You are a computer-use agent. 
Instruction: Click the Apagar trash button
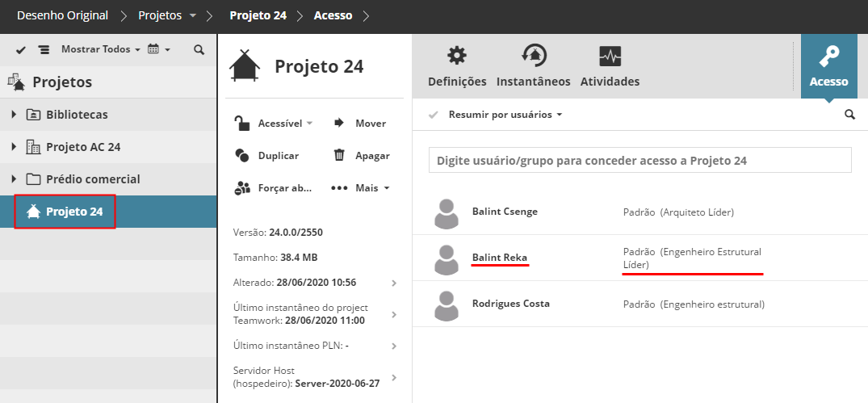tap(362, 156)
